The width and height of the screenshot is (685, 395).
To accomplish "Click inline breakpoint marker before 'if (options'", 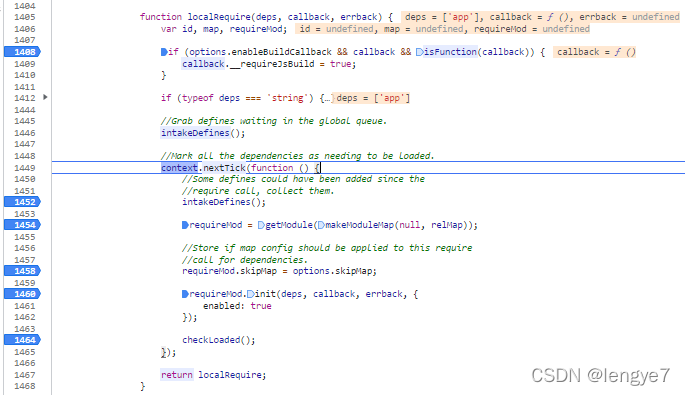I will pyautogui.click(x=164, y=52).
